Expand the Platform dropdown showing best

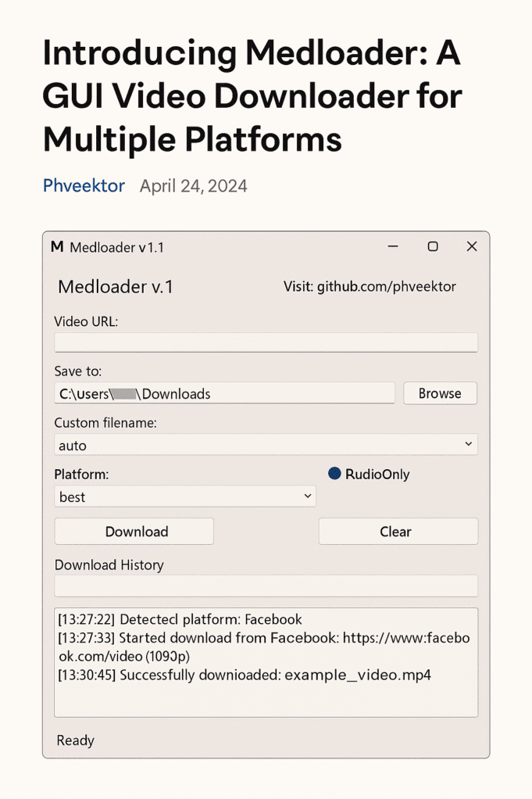(x=185, y=496)
